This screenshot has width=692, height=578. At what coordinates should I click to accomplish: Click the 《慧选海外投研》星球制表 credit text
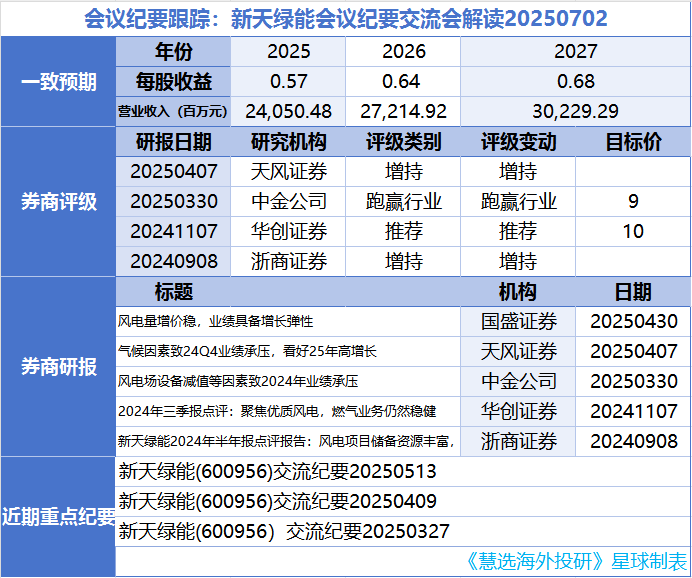[576, 561]
